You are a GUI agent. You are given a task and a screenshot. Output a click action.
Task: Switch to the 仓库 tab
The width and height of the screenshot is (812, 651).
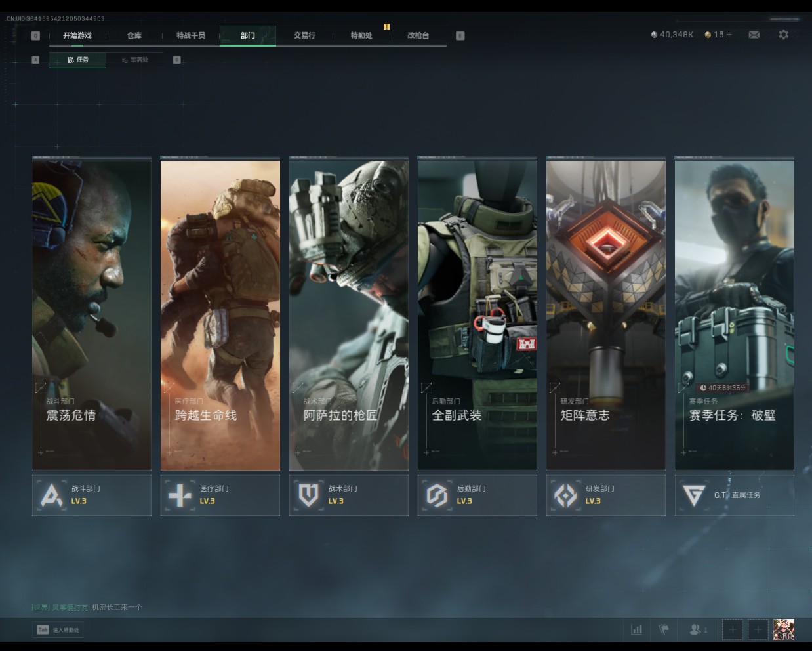[x=134, y=35]
